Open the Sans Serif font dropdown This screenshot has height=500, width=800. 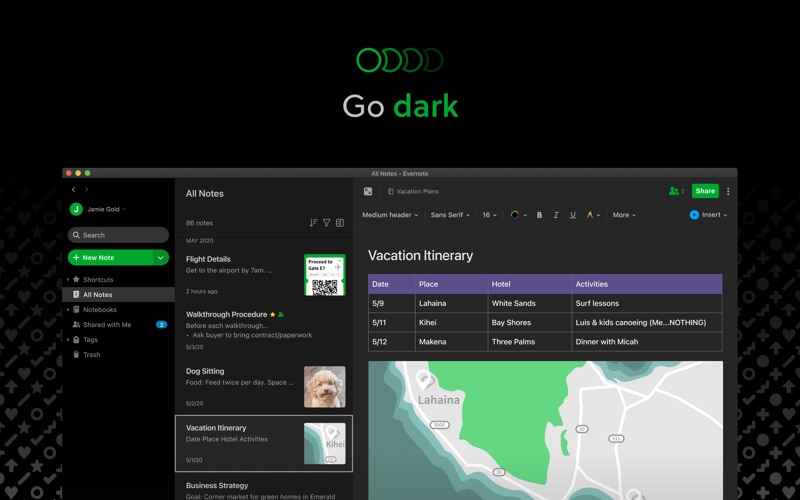450,215
